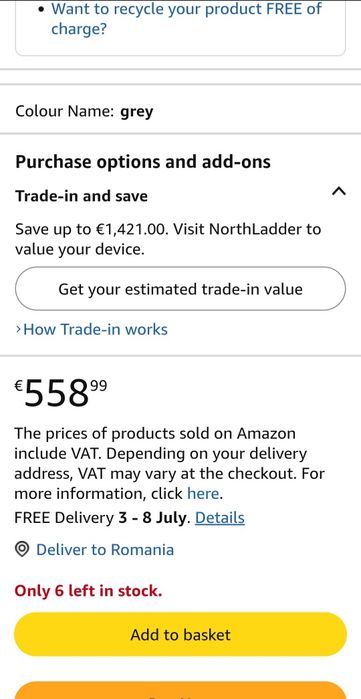
Task: Tap the orange Buy Now button
Action: (180, 691)
